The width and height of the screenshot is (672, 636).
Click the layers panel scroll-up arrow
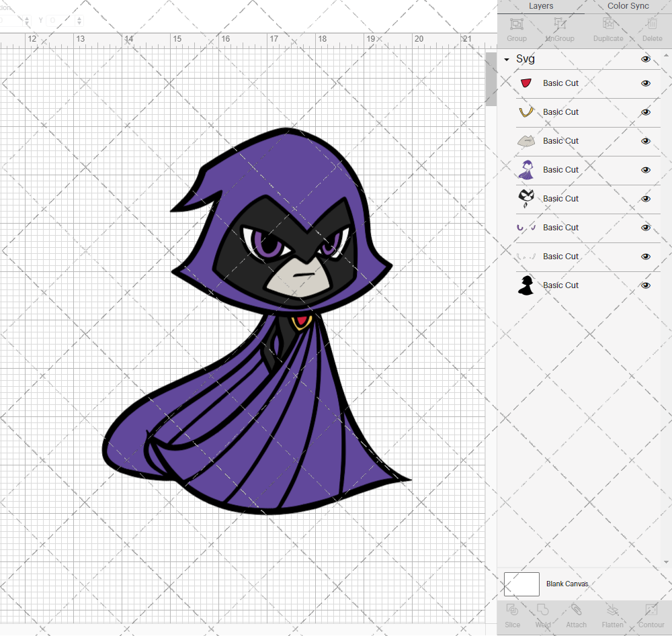click(x=665, y=56)
